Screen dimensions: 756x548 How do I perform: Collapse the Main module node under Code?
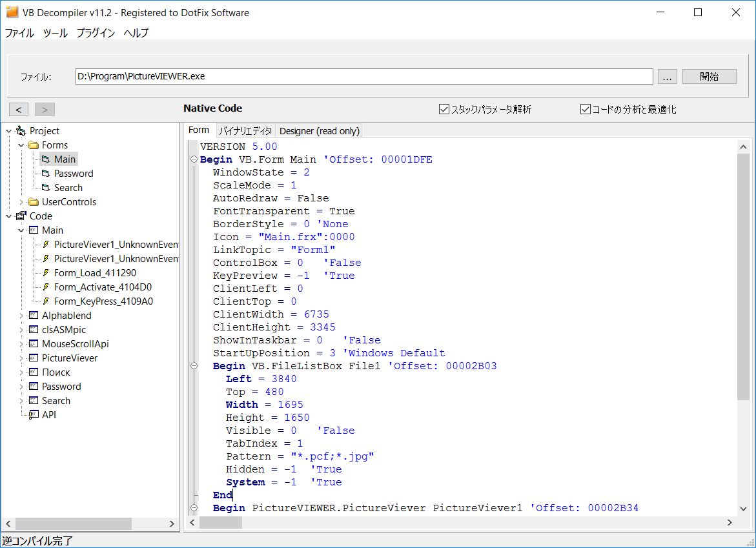[x=21, y=230]
